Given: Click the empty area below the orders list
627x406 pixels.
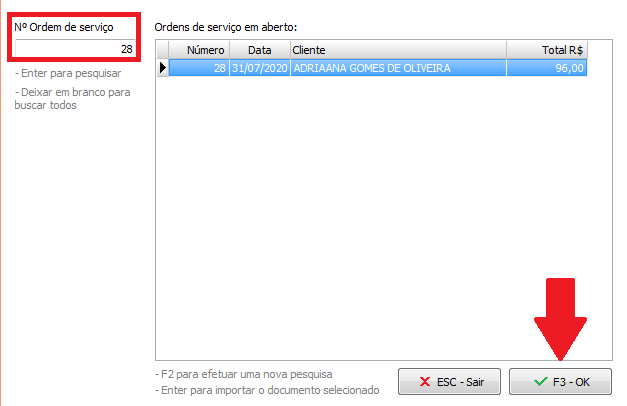Looking at the screenshot, I should [383, 218].
